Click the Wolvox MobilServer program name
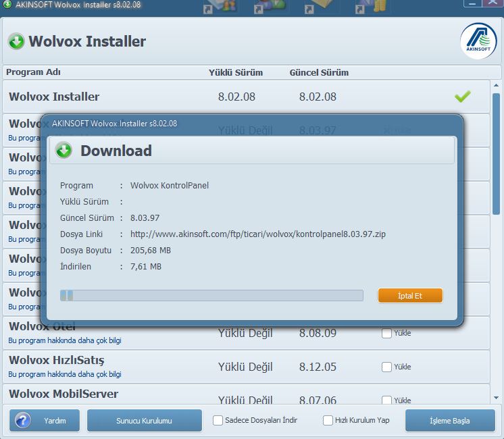 64,394
